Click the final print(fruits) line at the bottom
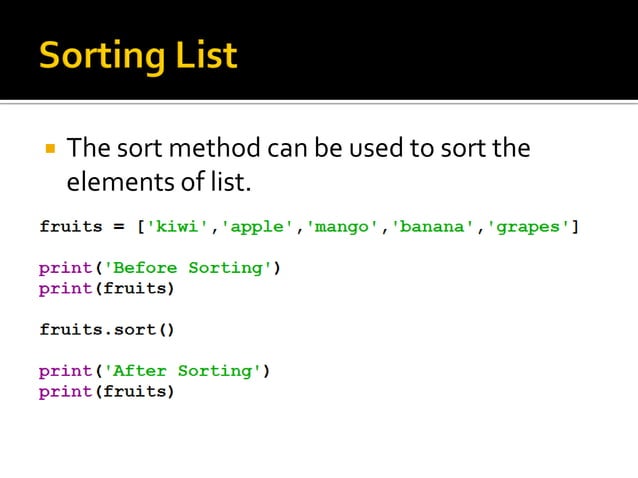This screenshot has width=638, height=478. point(107,392)
